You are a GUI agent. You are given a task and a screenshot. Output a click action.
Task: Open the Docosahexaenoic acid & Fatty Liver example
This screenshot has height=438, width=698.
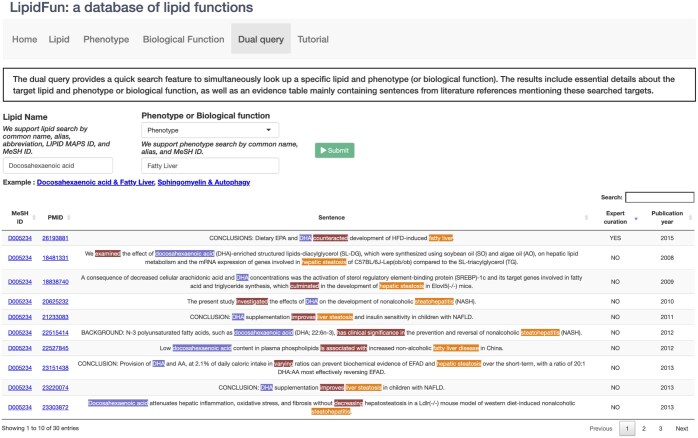[95, 182]
